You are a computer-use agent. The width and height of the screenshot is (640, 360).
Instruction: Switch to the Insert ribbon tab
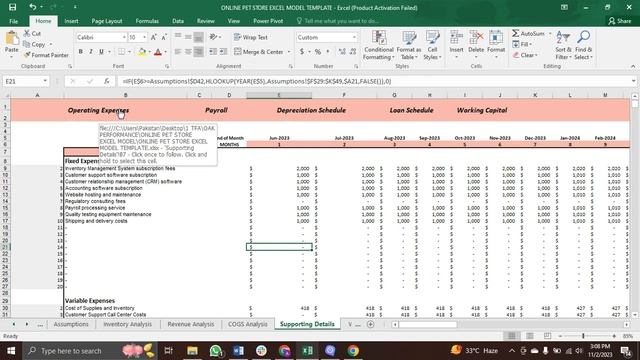click(x=71, y=21)
